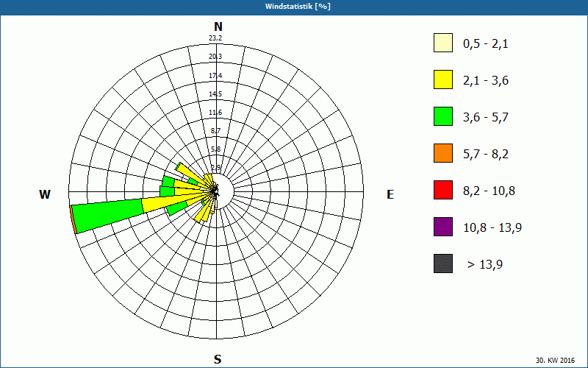Click the 2,9 ring scale value

tap(216, 168)
